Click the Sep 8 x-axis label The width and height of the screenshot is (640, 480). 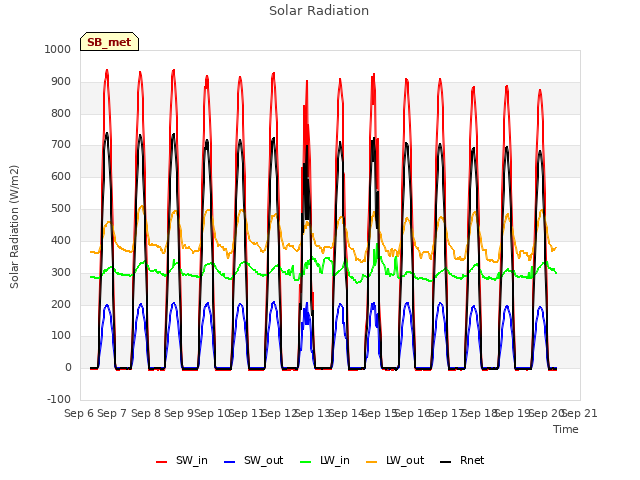tap(146, 413)
